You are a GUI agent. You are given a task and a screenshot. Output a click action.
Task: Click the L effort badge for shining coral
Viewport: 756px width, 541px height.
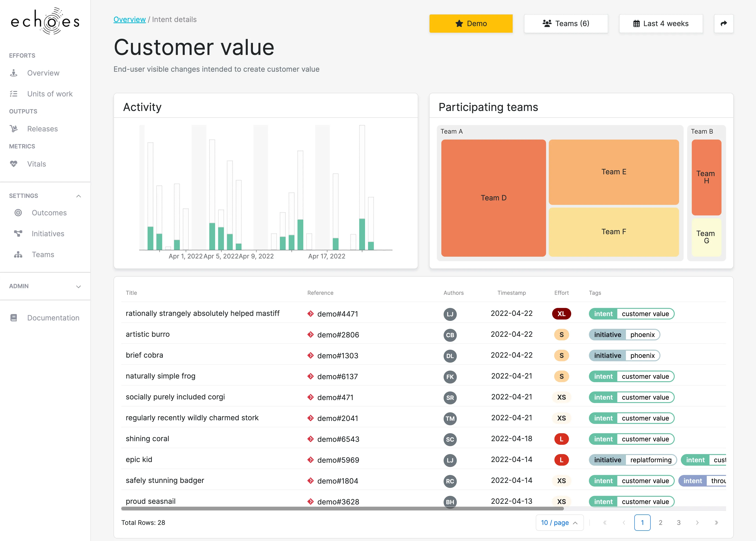561,439
